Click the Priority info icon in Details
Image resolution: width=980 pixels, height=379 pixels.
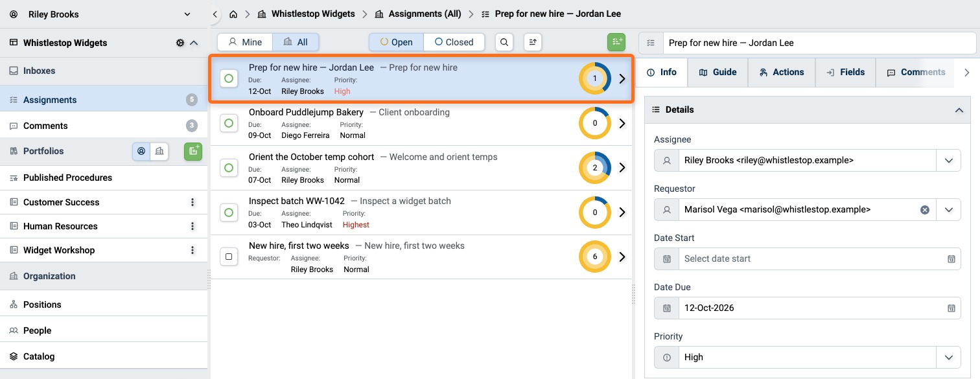click(x=666, y=357)
